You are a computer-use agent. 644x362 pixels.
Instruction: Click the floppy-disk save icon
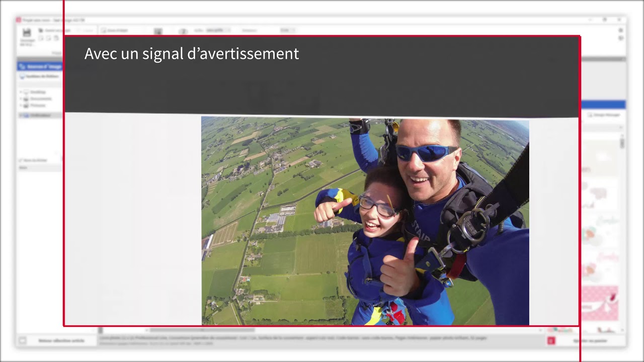[27, 33]
